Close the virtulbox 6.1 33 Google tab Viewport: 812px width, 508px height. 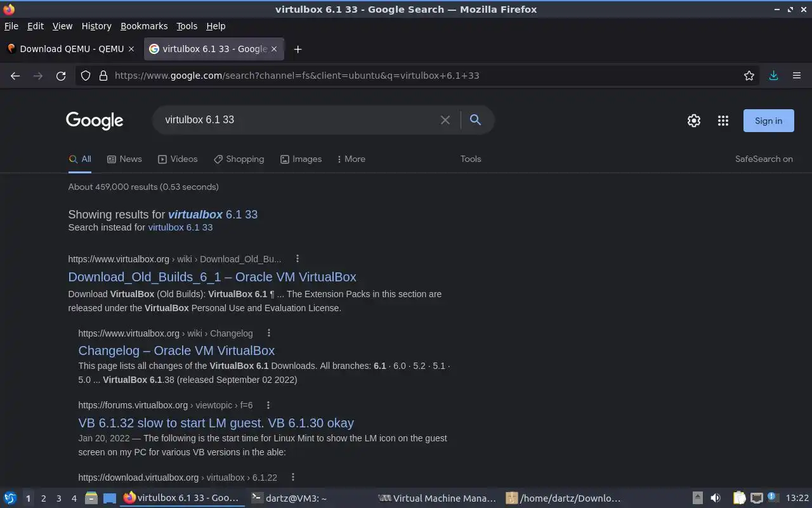[x=274, y=49]
